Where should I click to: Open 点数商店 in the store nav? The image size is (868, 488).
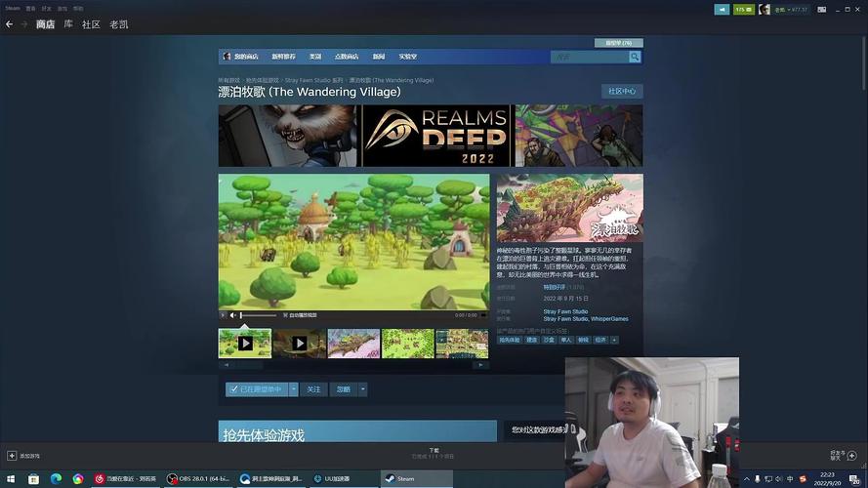tap(347, 57)
